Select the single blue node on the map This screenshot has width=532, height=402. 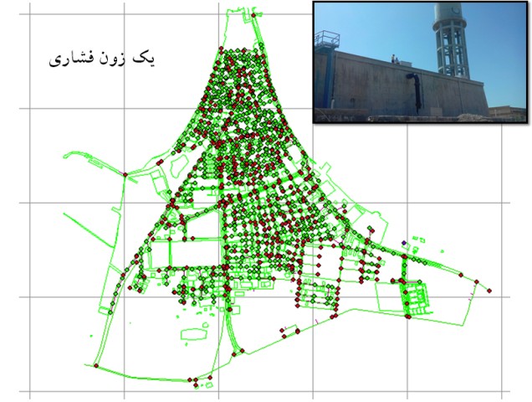404,243
